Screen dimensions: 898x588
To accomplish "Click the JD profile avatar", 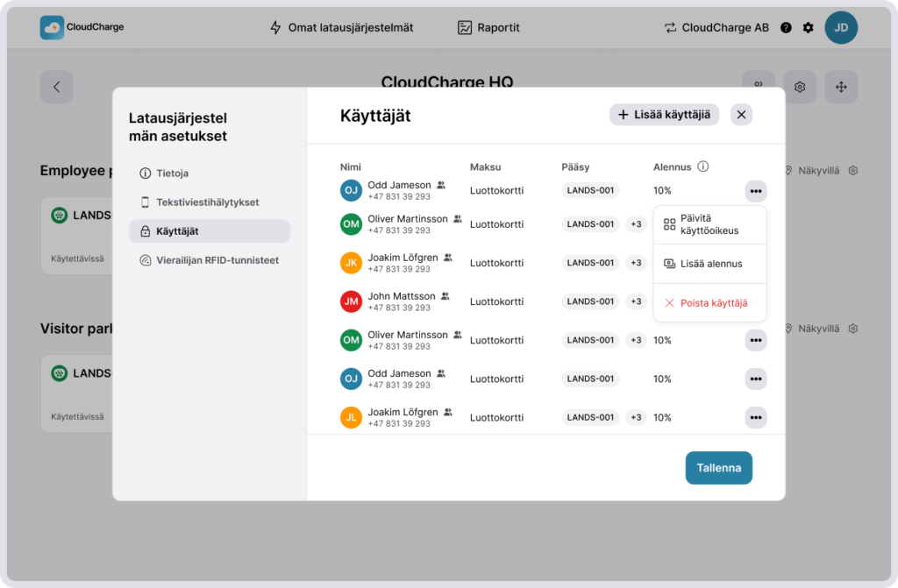I will pos(841,28).
